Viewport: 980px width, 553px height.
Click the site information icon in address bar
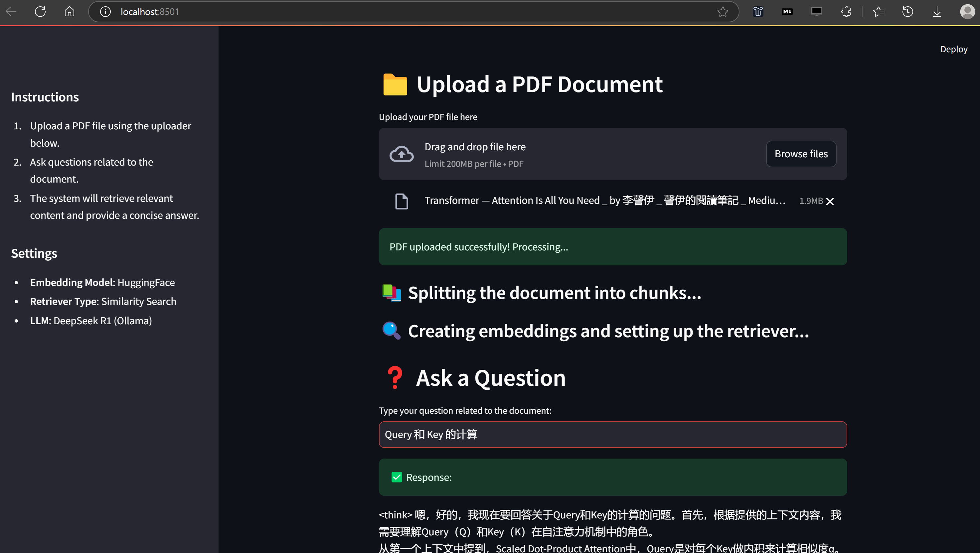point(105,12)
